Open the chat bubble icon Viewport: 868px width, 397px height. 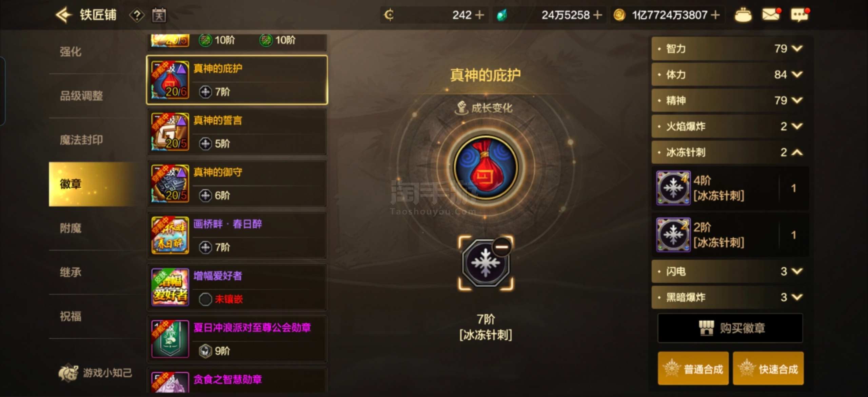point(800,15)
